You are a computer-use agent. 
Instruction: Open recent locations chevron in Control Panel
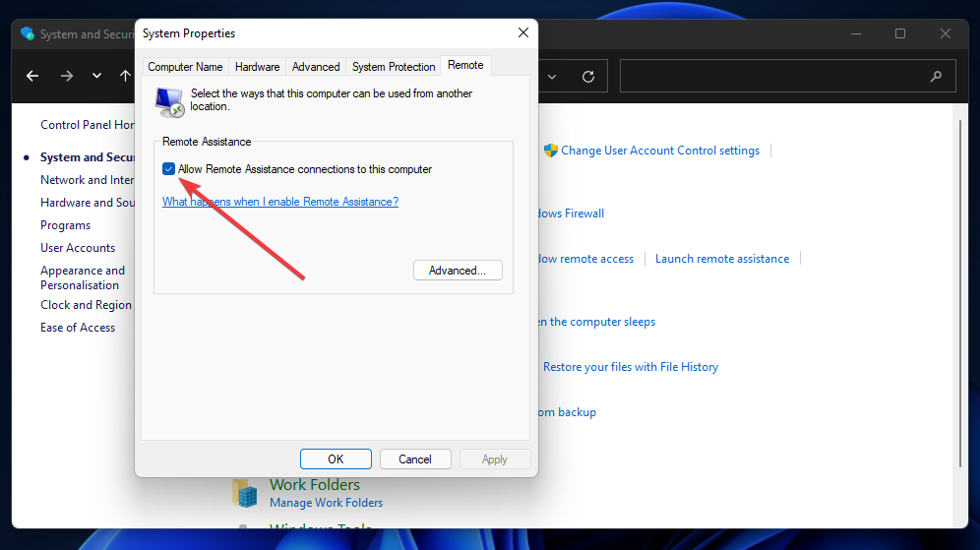96,76
